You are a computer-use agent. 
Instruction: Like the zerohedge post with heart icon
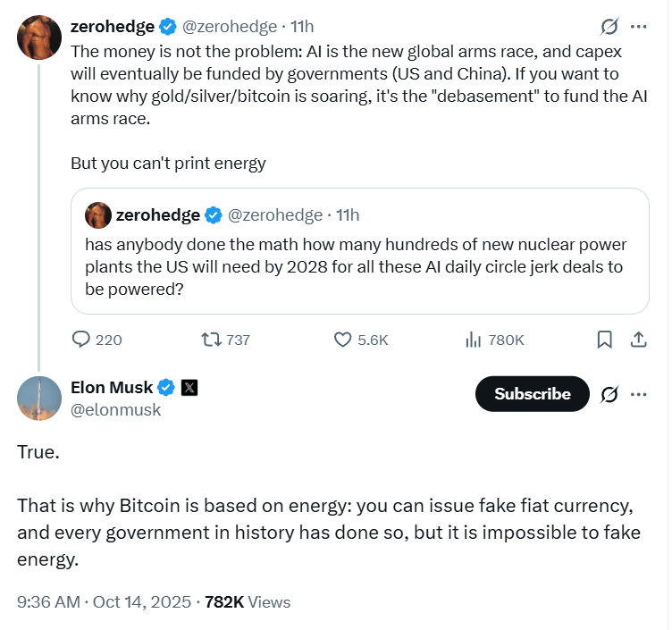[344, 340]
